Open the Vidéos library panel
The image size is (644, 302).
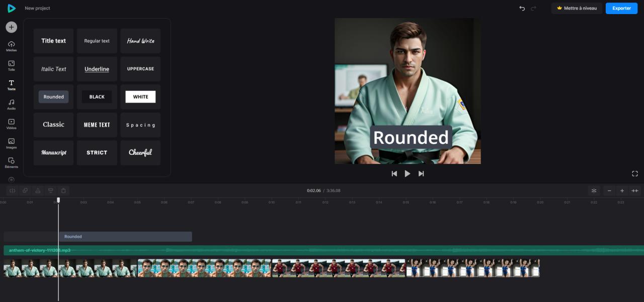point(11,124)
